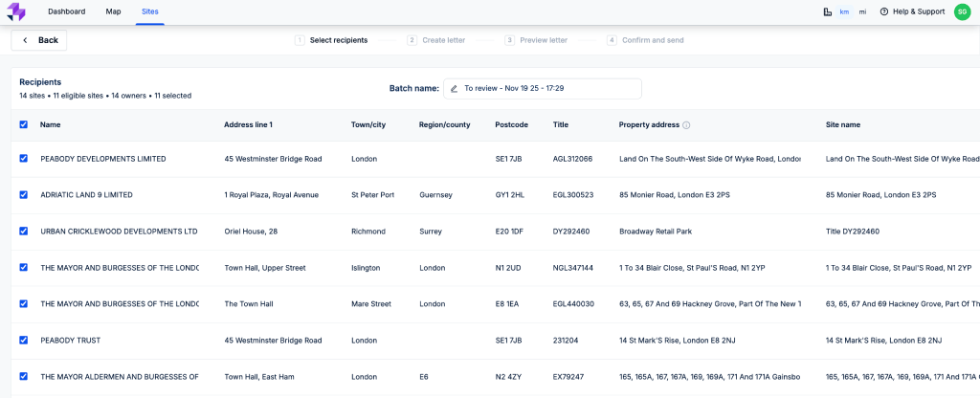Select km distance unit
The height and width of the screenshot is (398, 980).
[x=844, y=11]
